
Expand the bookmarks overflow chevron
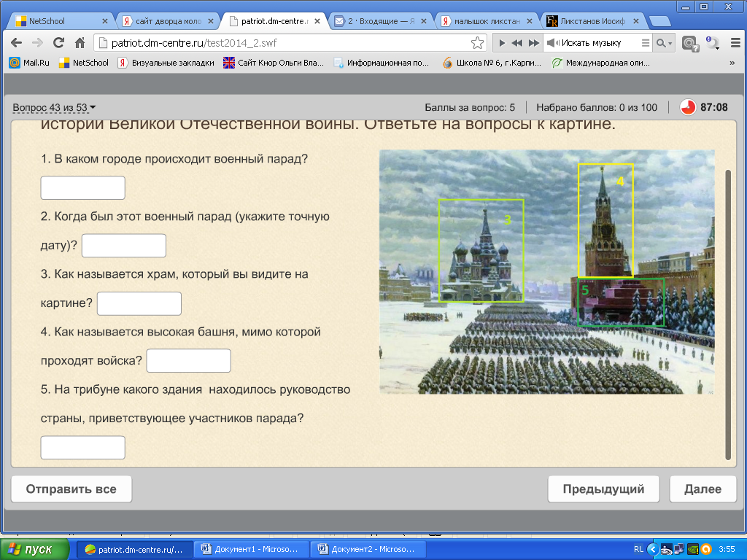732,63
